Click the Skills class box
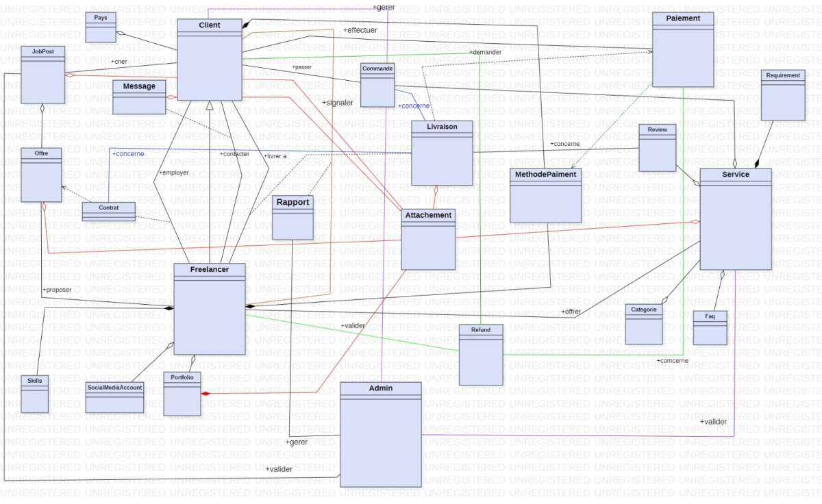Image resolution: width=822 pixels, height=504 pixels. pyautogui.click(x=35, y=394)
